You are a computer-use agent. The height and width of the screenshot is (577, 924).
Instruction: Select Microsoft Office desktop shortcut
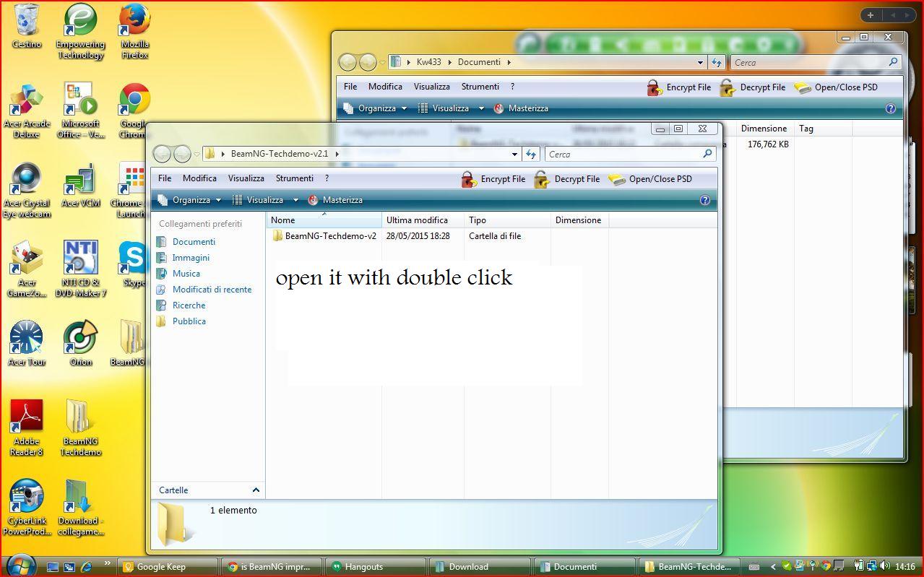[x=80, y=110]
